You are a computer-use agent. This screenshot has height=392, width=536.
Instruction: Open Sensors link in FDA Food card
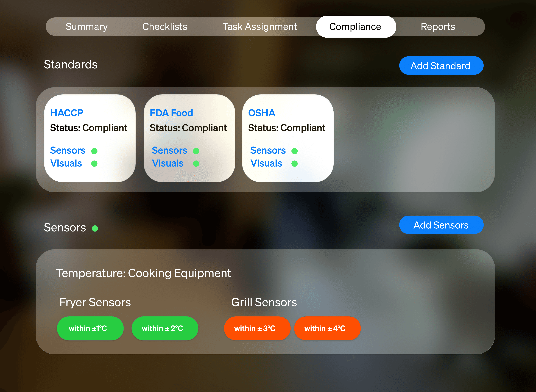pos(170,150)
